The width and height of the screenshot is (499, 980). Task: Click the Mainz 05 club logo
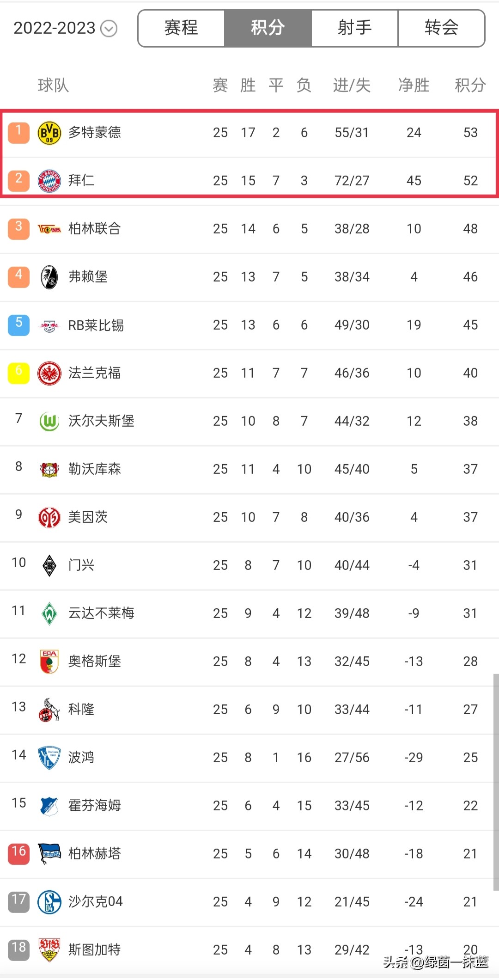(x=49, y=517)
